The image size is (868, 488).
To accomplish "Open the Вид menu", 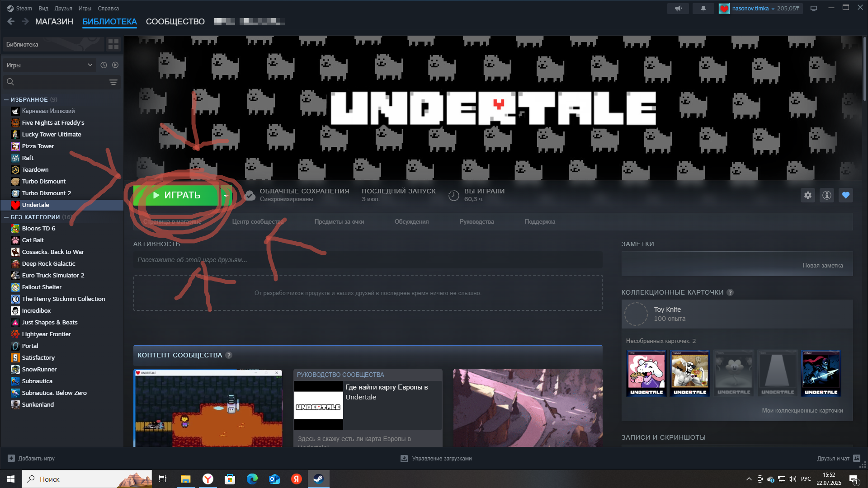I will tap(43, 8).
